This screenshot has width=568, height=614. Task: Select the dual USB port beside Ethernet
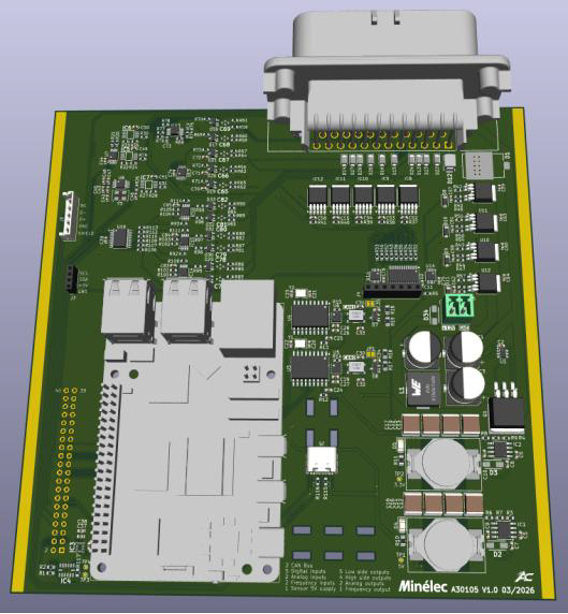[x=187, y=309]
